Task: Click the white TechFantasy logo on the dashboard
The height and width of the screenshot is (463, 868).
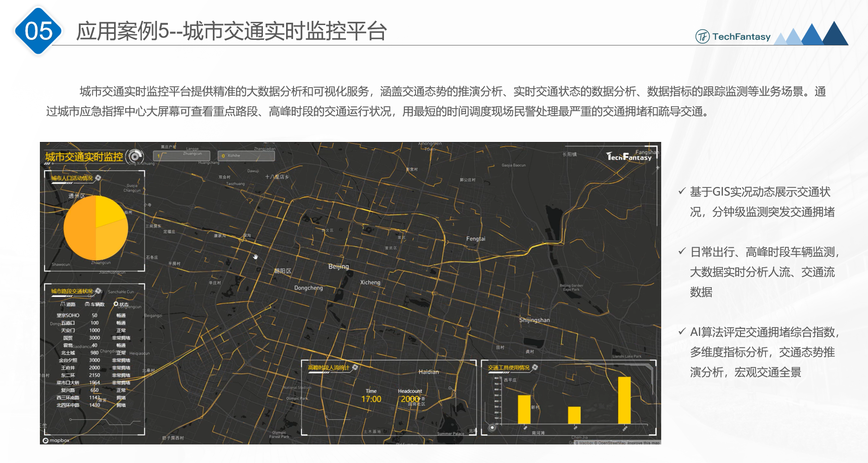Action: (629, 157)
